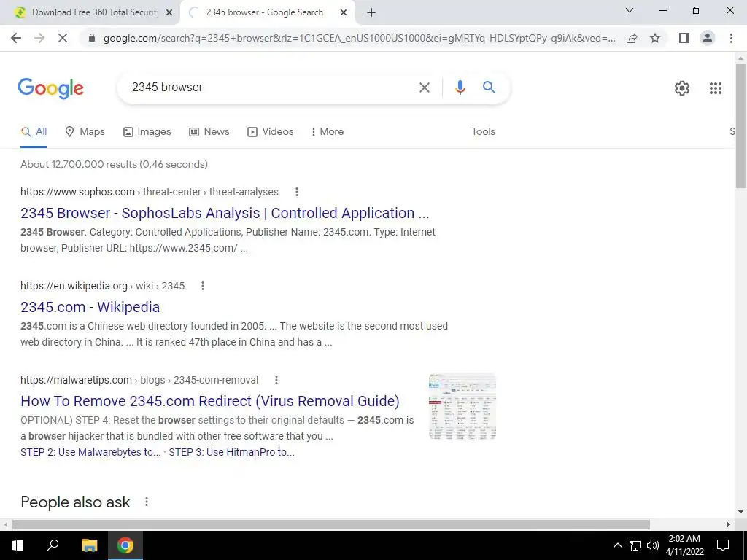Viewport: 747px width, 560px height.
Task: Expand the More search filters menu
Action: click(327, 131)
